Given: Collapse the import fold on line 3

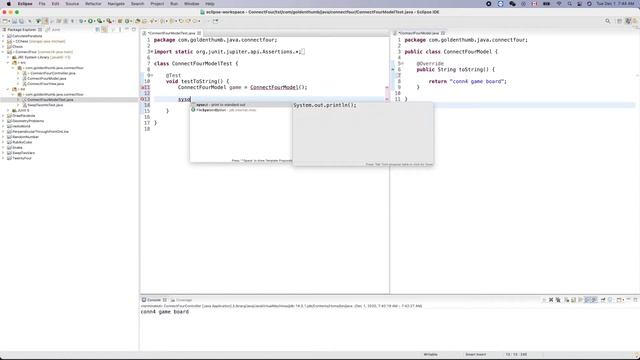Looking at the screenshot, I should pyautogui.click(x=152, y=52).
